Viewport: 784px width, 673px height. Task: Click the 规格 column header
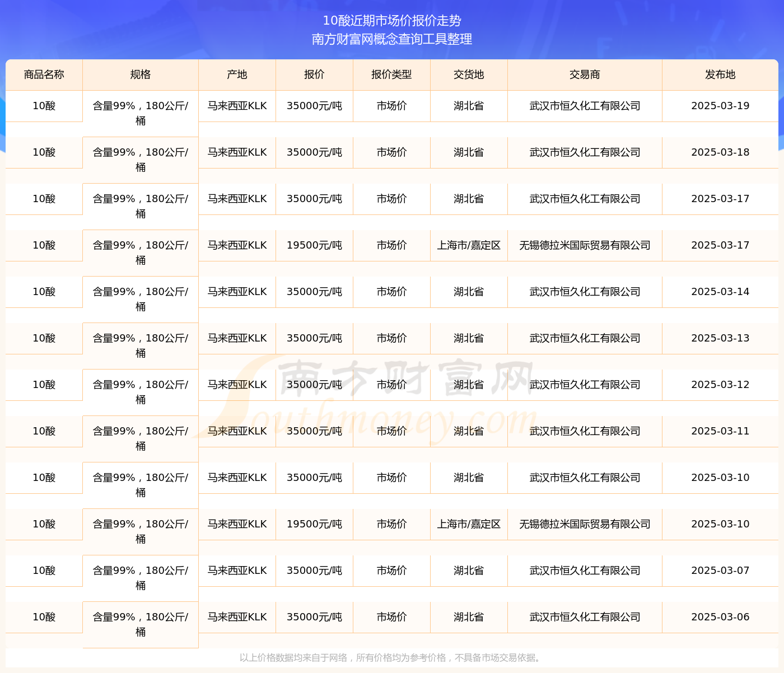pos(141,74)
